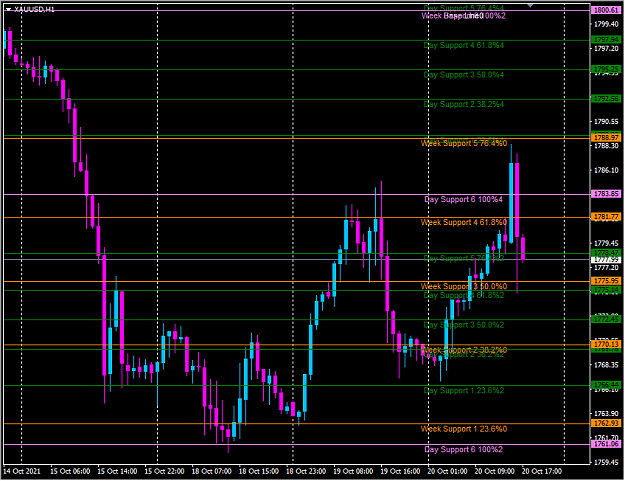Viewport: 625px width, 481px height.
Task: Click the pink 1783.85 price tag
Action: click(x=606, y=194)
